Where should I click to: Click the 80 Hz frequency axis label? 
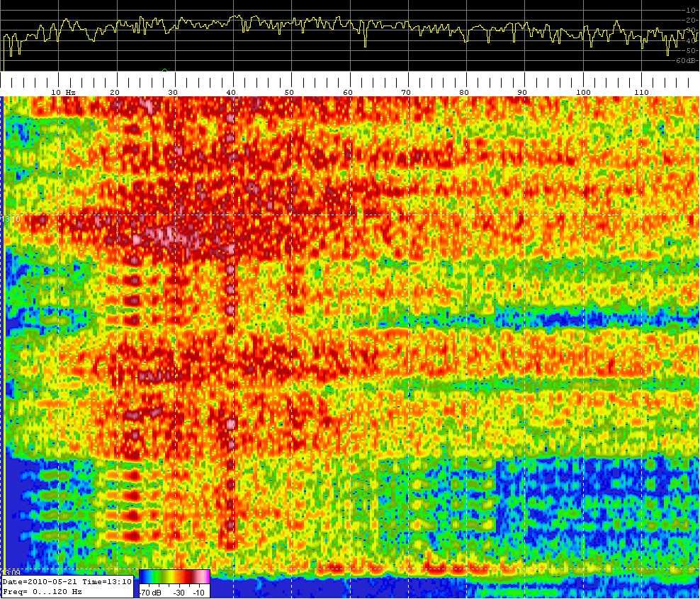pos(463,92)
